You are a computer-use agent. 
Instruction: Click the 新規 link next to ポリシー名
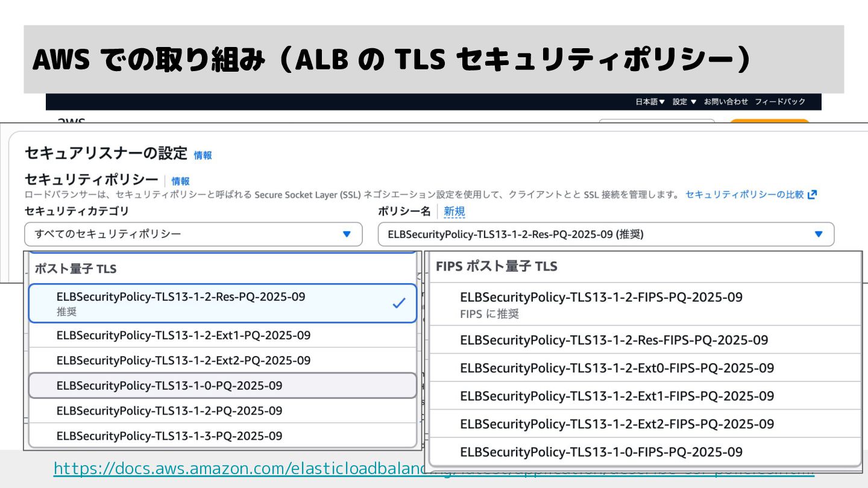point(454,211)
